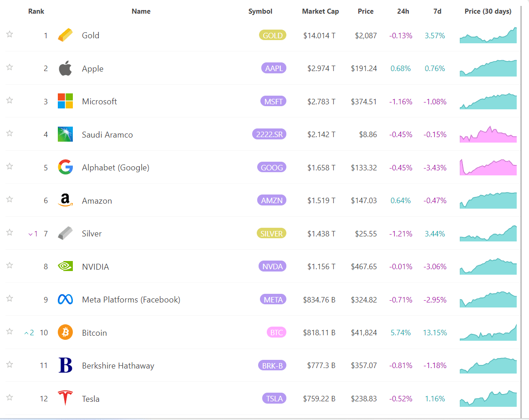Click the Meta Platforms (Facebook) name link
Viewport: 529px width, 420px height.
tap(131, 300)
